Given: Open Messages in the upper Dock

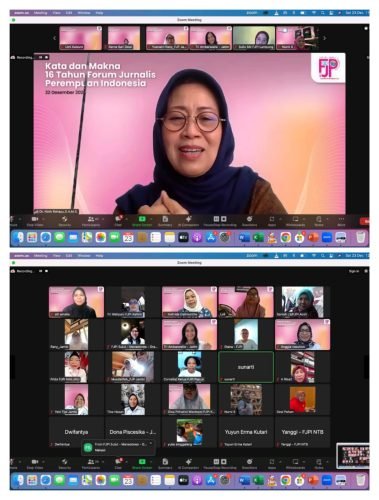Looking at the screenshot, I should click(59, 237).
